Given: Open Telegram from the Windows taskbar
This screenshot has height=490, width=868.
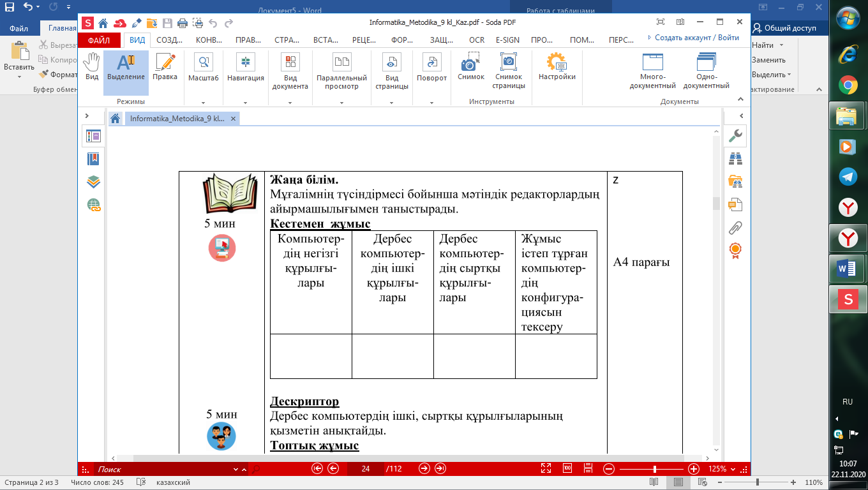Looking at the screenshot, I should pyautogui.click(x=848, y=176).
